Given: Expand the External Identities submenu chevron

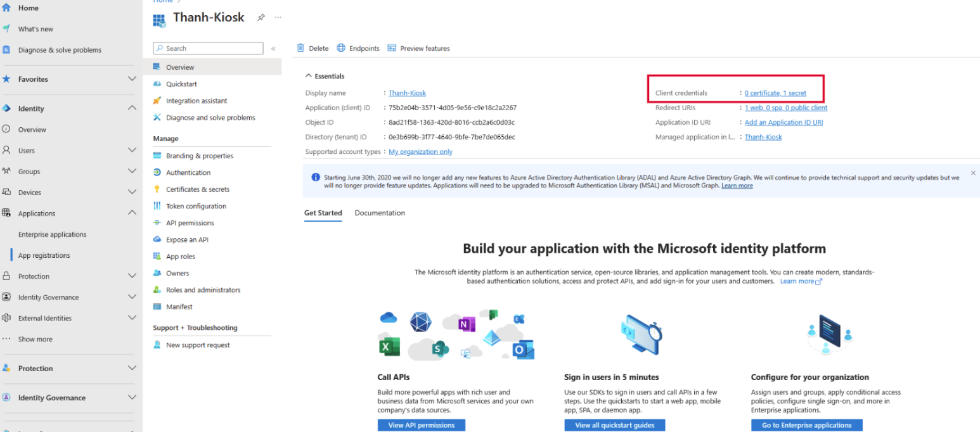Looking at the screenshot, I should [132, 317].
